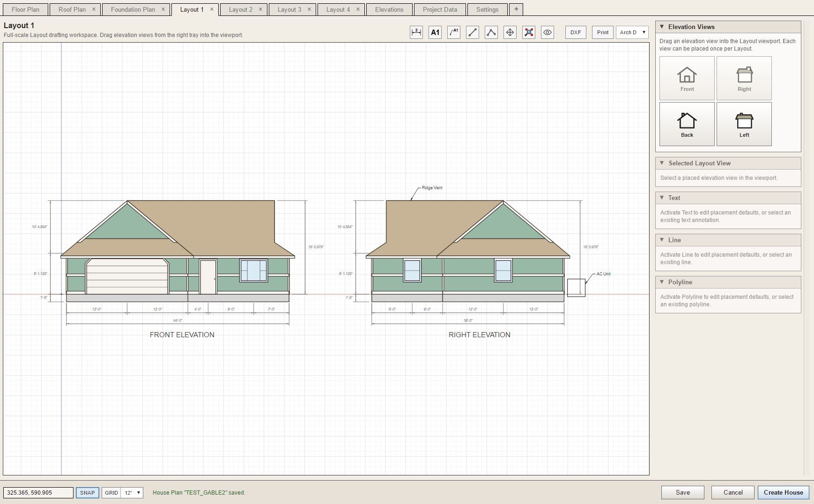Image resolution: width=814 pixels, height=504 pixels.
Task: Choose the Line drawing tool
Action: pos(473,32)
